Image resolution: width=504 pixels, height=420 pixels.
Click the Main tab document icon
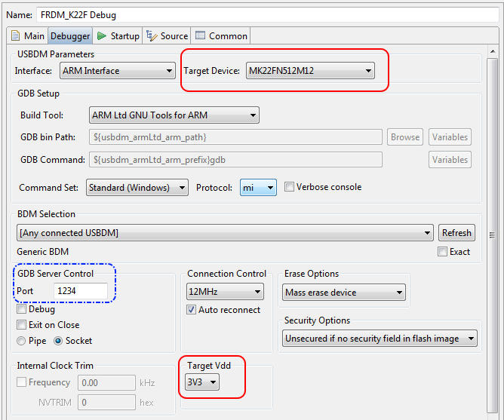[x=16, y=35]
